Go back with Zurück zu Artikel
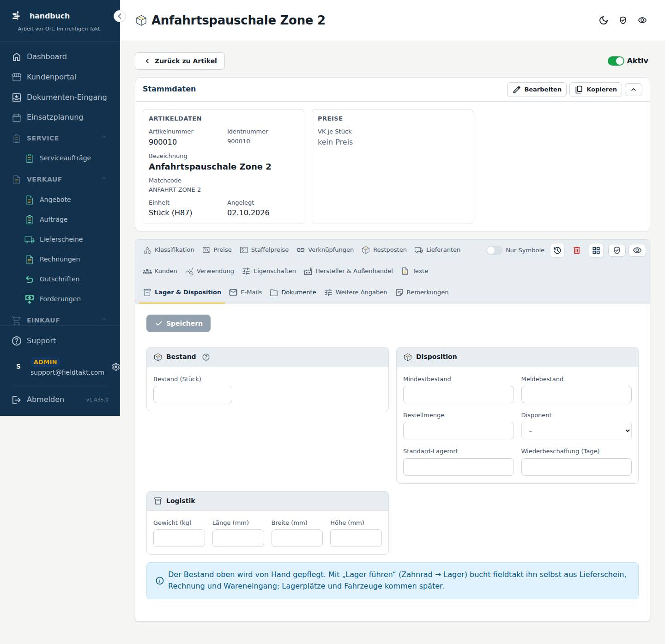Image resolution: width=665 pixels, height=644 pixels. tap(180, 61)
